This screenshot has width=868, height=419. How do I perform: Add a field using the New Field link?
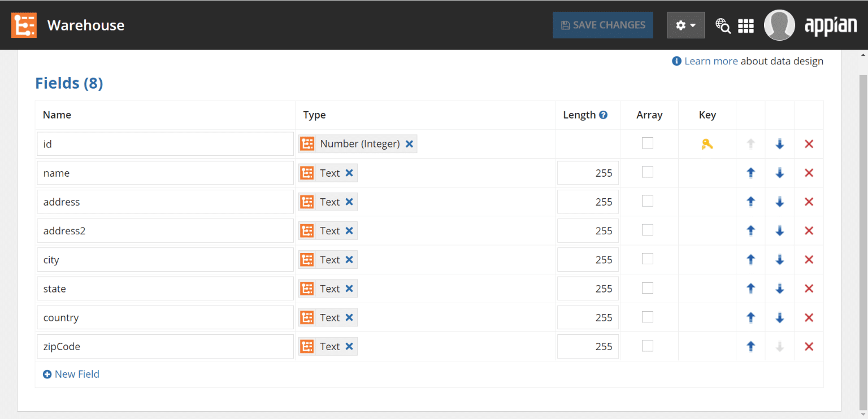point(71,374)
